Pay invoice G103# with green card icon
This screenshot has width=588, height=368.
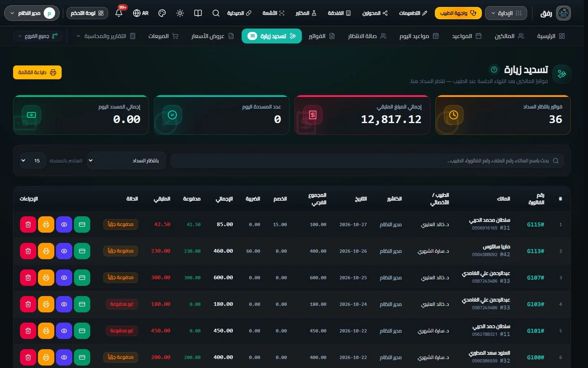tap(82, 304)
